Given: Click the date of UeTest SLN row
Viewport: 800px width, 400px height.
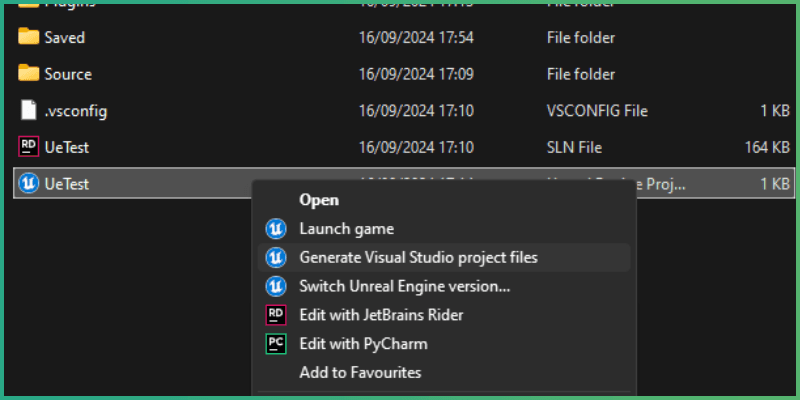Looking at the screenshot, I should tap(416, 147).
